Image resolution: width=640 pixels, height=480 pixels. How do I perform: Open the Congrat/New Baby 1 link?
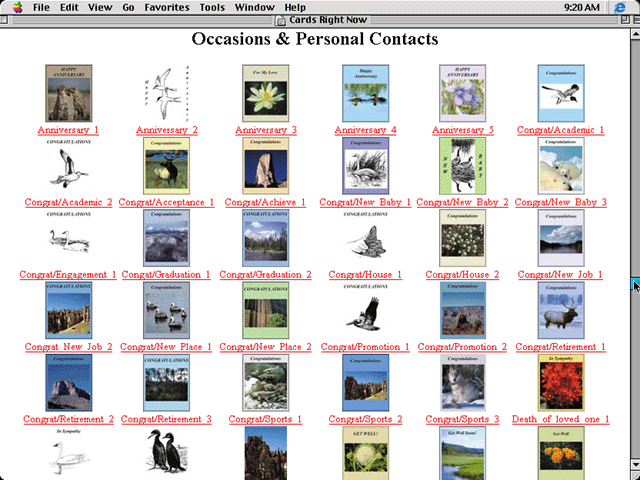pos(365,202)
